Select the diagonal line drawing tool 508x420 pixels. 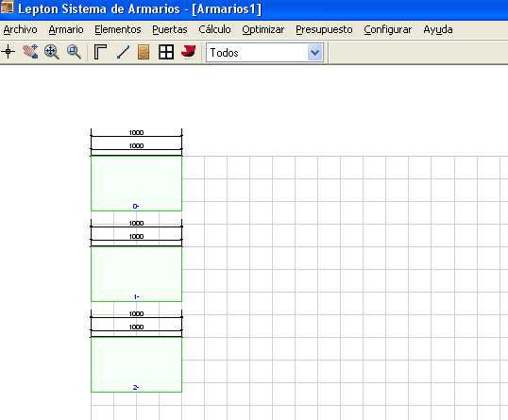(x=123, y=52)
